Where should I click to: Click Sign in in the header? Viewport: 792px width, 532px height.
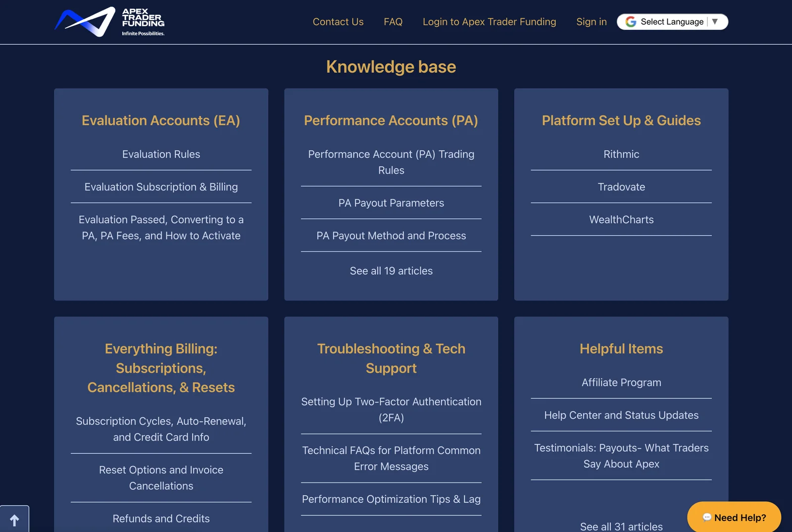[591, 22]
